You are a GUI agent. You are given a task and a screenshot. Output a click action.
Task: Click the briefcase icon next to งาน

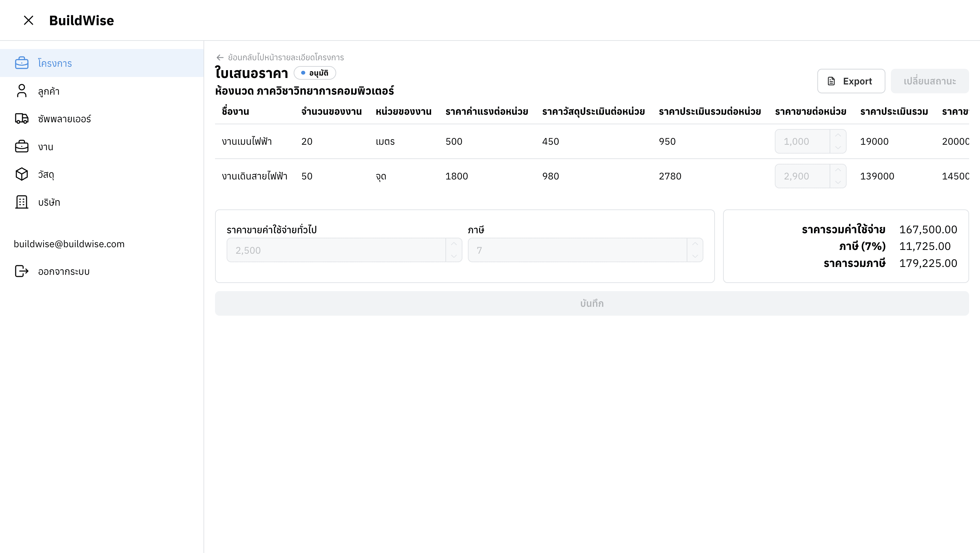tap(22, 146)
